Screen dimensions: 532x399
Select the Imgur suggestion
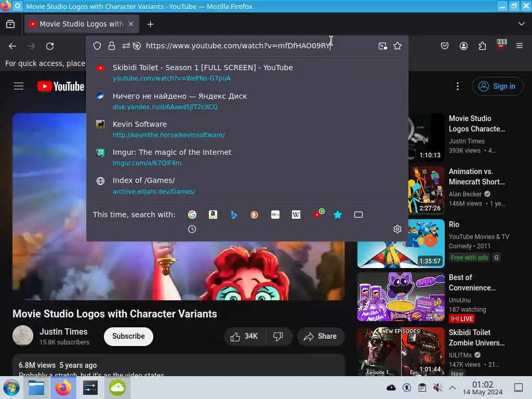[247, 157]
